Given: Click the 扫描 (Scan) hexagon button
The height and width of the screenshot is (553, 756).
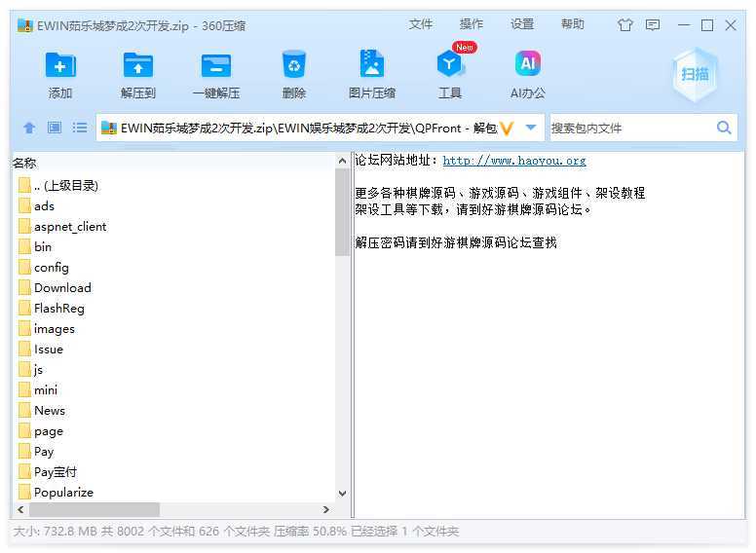Looking at the screenshot, I should pyautogui.click(x=695, y=74).
